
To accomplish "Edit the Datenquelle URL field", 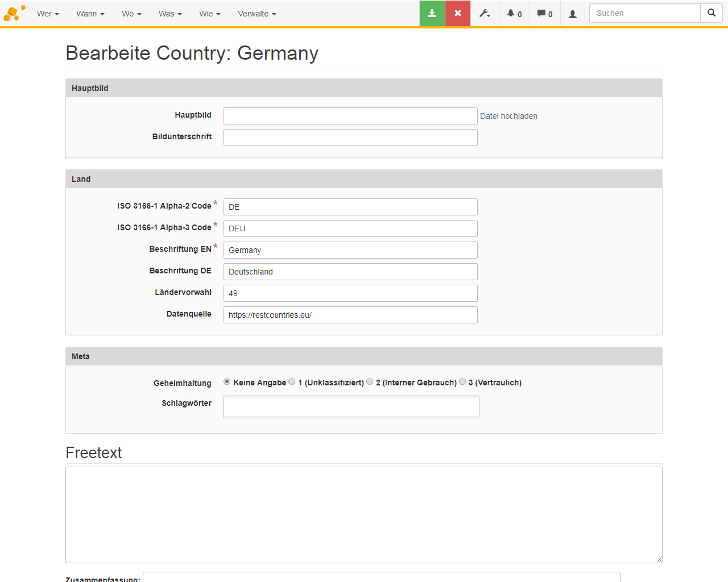I will [x=350, y=315].
